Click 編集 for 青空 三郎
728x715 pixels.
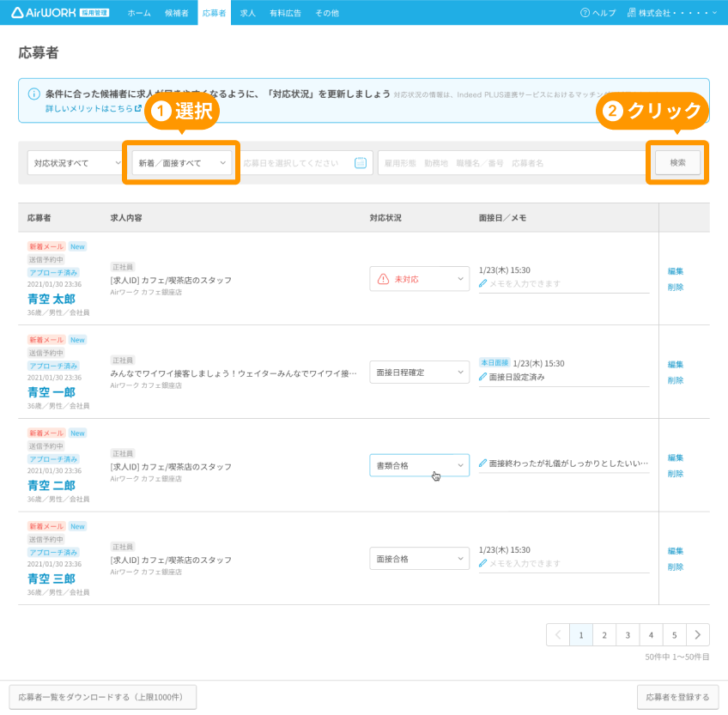[x=675, y=551]
